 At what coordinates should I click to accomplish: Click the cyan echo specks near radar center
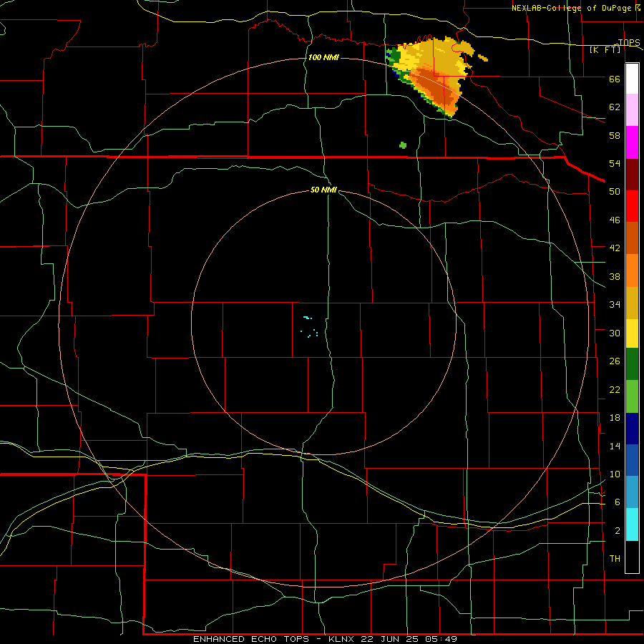(x=309, y=327)
